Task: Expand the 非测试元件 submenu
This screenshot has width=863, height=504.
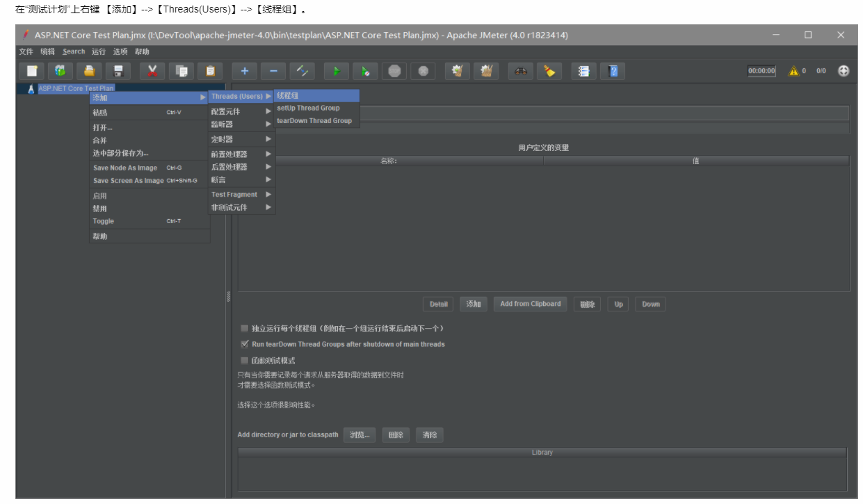Action: coord(241,207)
